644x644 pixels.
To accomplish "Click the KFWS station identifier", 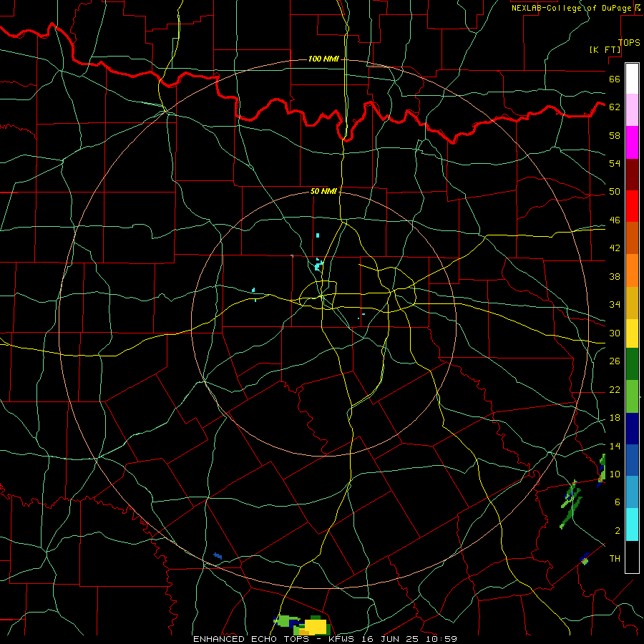I will click(x=343, y=639).
